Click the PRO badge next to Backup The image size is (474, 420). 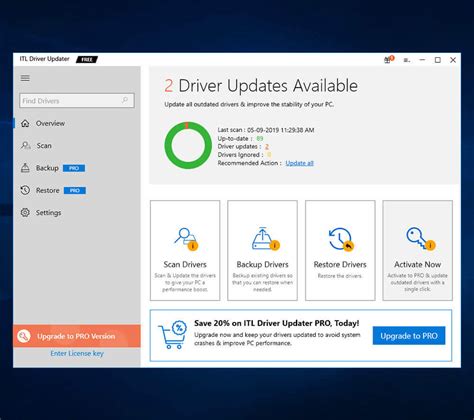pyautogui.click(x=74, y=168)
